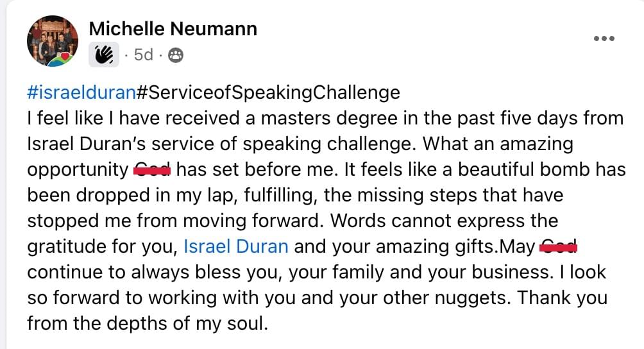Click the group audience privacy icon
This screenshot has height=349, width=644.
pos(176,55)
